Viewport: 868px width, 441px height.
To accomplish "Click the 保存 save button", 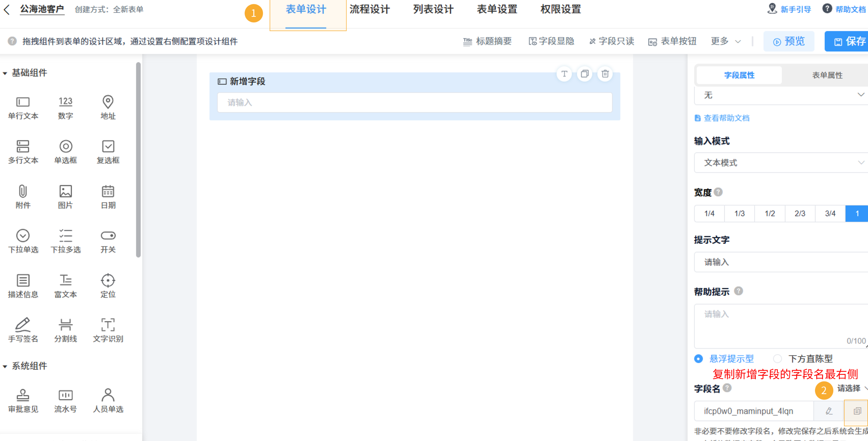I will pos(847,41).
